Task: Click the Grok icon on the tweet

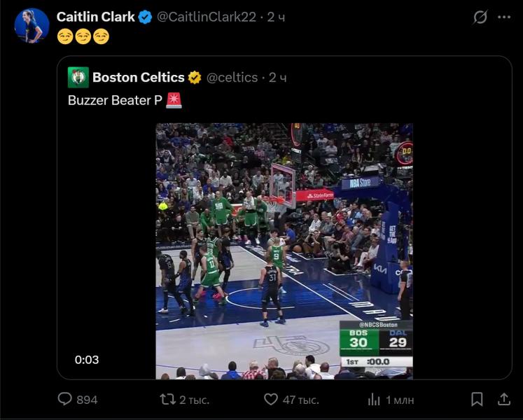Action: click(480, 17)
